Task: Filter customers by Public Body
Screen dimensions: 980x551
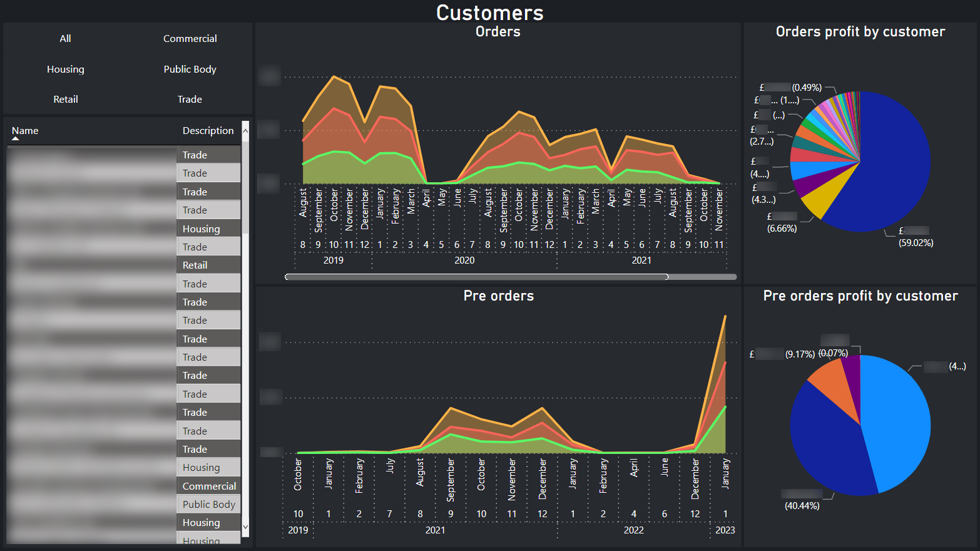Action: pos(190,70)
